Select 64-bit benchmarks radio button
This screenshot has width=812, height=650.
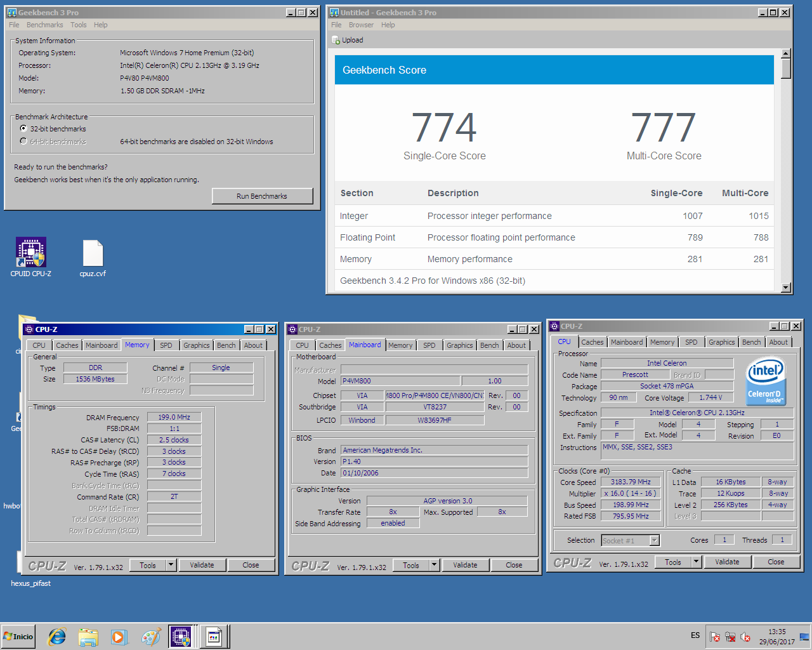(23, 141)
